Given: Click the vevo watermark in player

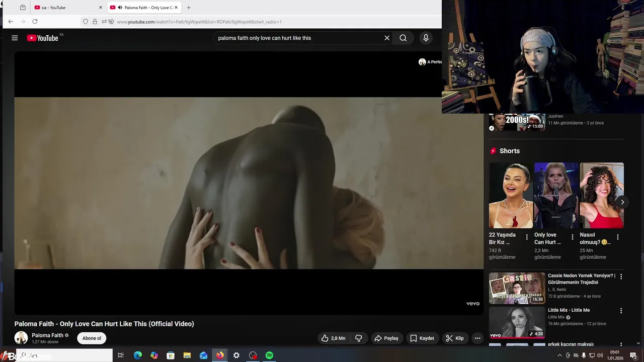Looking at the screenshot, I should click(472, 304).
